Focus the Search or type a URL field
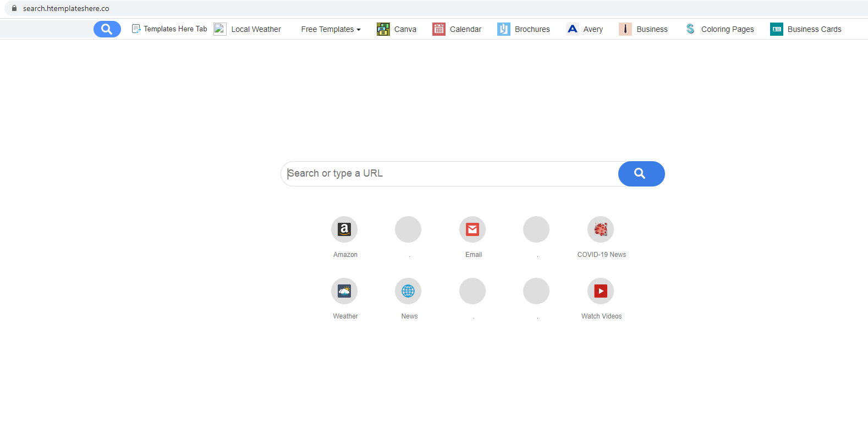 (x=448, y=174)
